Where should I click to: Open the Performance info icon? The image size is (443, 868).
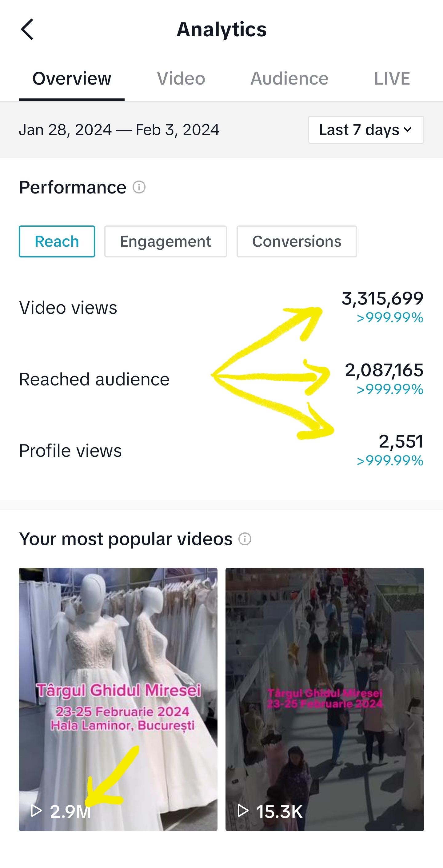click(x=139, y=187)
